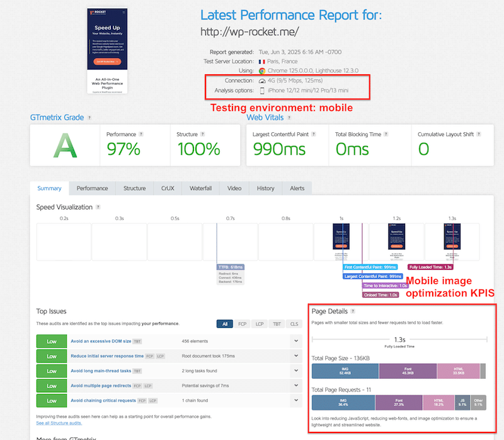Viewport: 504px width, 440px height.
Task: Click the 97% Performance score
Action: click(123, 149)
